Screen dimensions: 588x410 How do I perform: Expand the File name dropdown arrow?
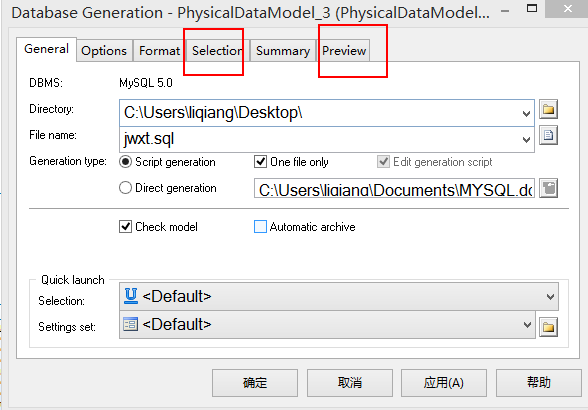click(526, 140)
